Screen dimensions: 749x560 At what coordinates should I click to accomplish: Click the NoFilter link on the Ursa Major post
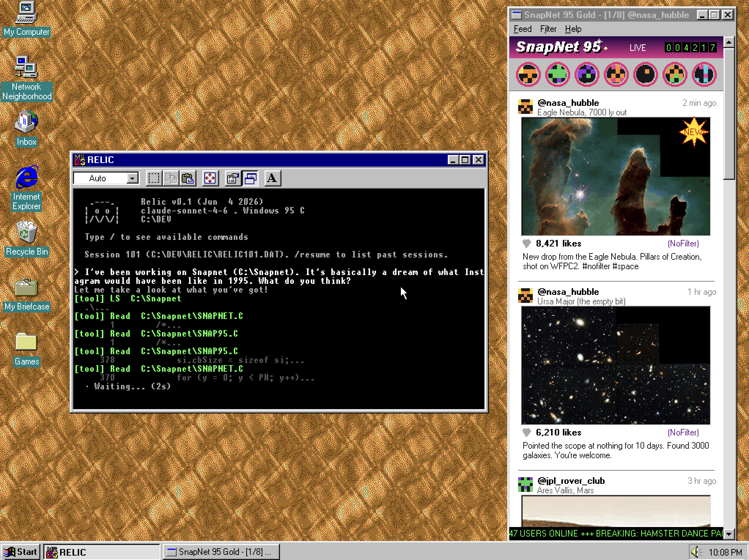[683, 433]
